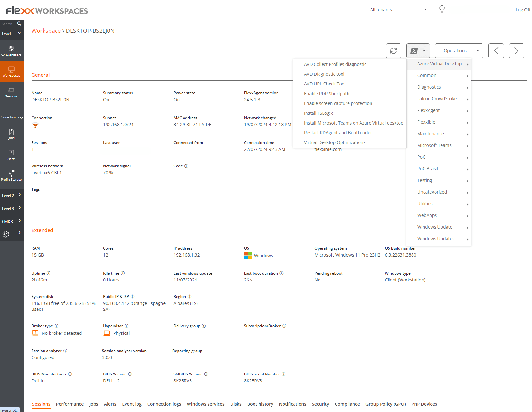Expand the Maintenance submenu
Image resolution: width=532 pixels, height=412 pixels.
click(439, 134)
